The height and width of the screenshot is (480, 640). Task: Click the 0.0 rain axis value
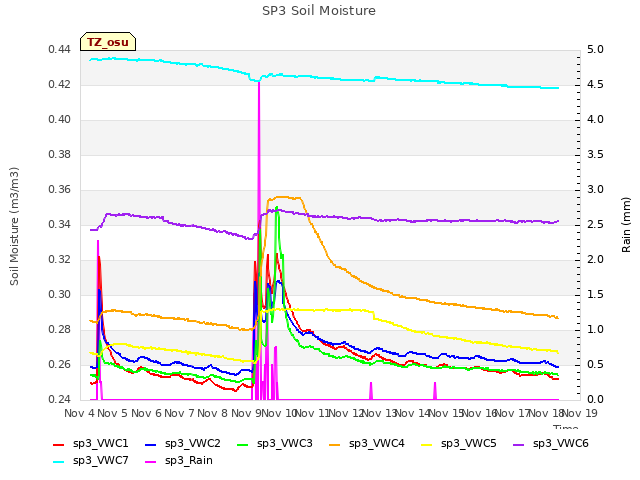pos(595,400)
